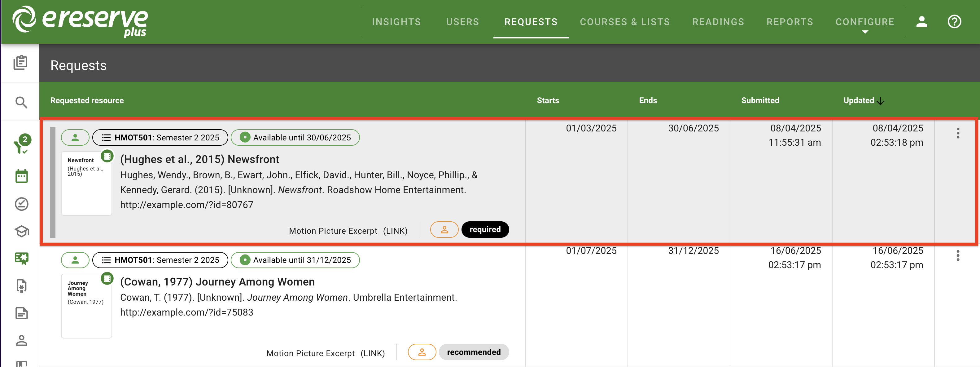Select the search icon in the sidebar

[x=21, y=102]
